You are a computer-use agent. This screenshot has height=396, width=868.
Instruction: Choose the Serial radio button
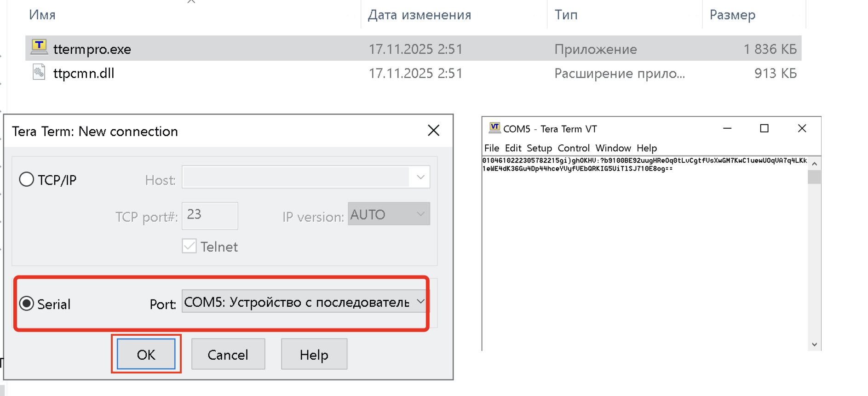click(27, 304)
